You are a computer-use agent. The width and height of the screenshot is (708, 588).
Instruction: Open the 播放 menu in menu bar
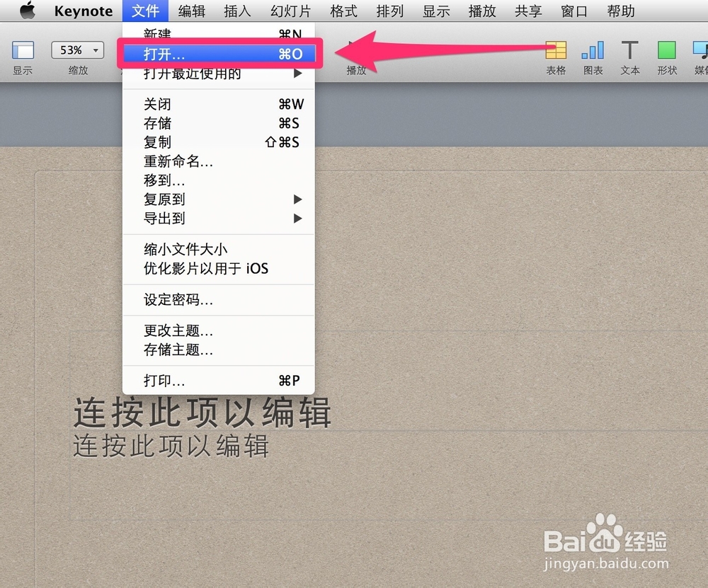pos(482,11)
